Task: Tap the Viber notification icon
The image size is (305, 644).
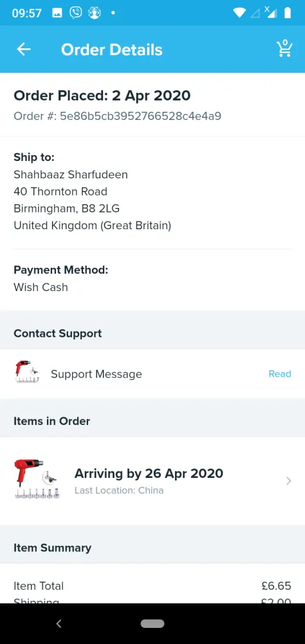Action: coord(75,13)
